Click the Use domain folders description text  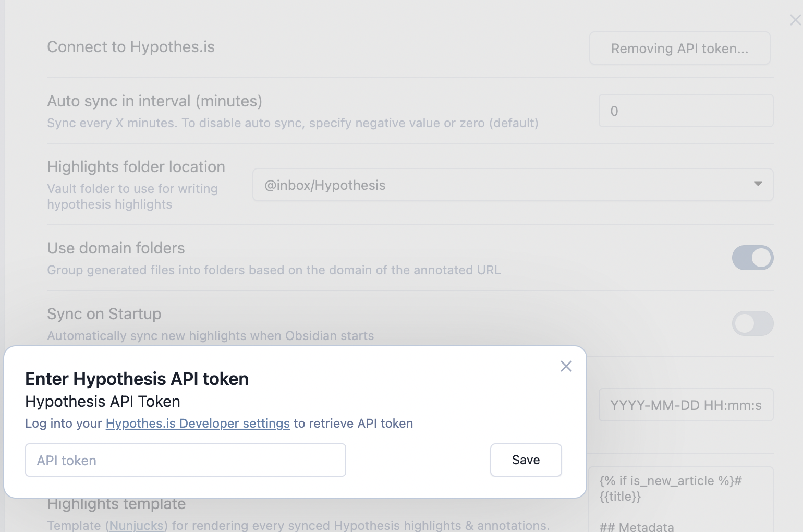coord(274,270)
